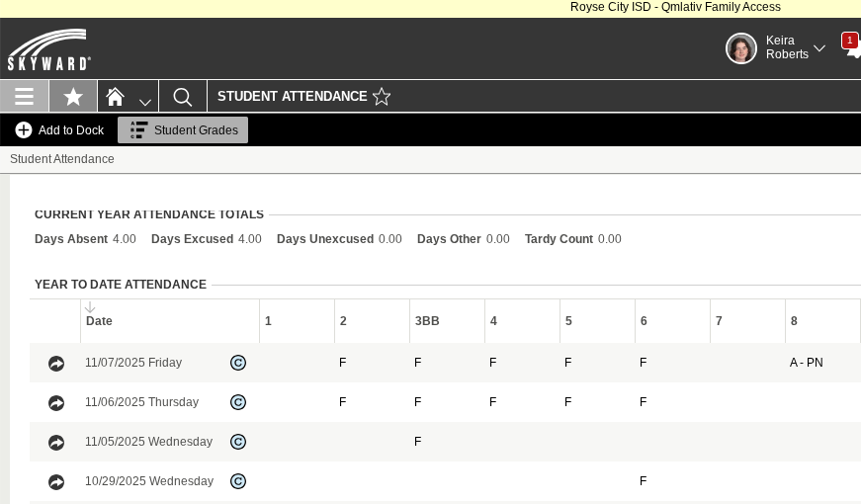Click the Add to Dock button
861x504 pixels.
59,130
